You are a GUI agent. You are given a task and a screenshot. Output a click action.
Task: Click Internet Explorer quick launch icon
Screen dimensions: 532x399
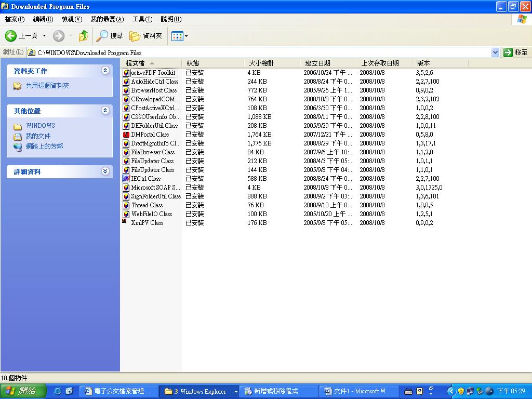click(57, 391)
